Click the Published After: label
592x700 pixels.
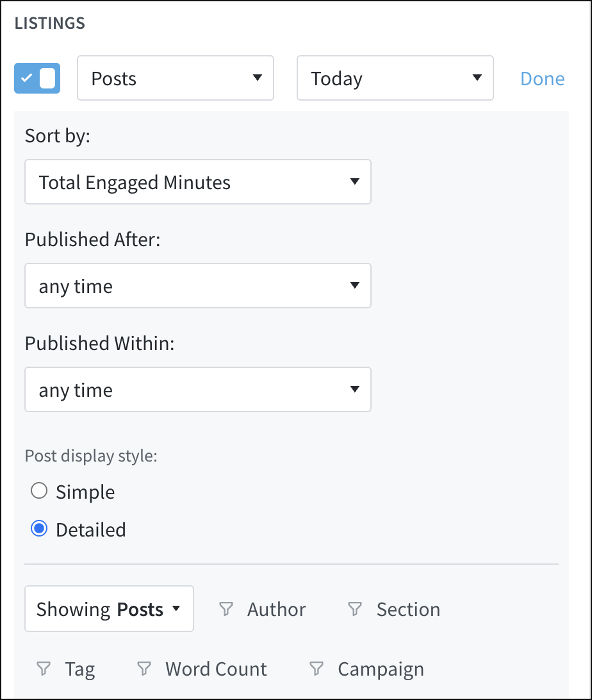(x=92, y=240)
